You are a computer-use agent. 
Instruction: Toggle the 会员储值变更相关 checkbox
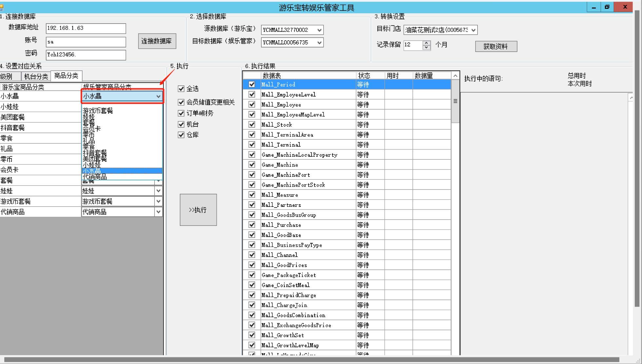[x=181, y=102]
